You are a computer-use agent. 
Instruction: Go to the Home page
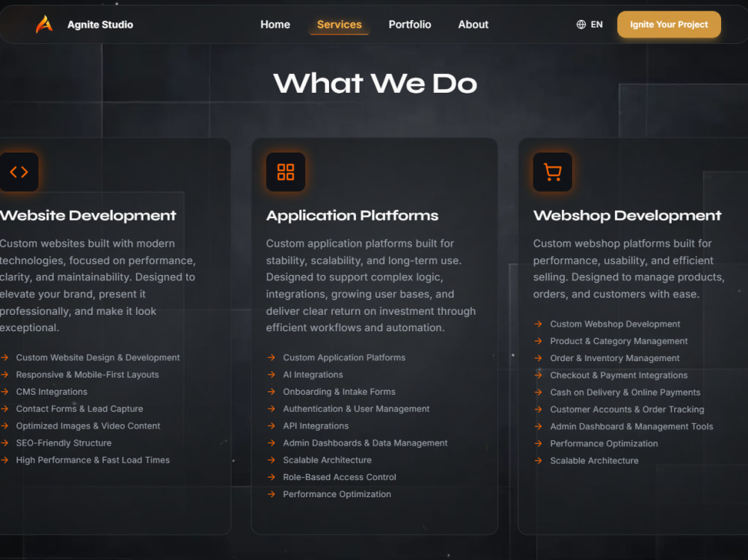pyautogui.click(x=275, y=25)
